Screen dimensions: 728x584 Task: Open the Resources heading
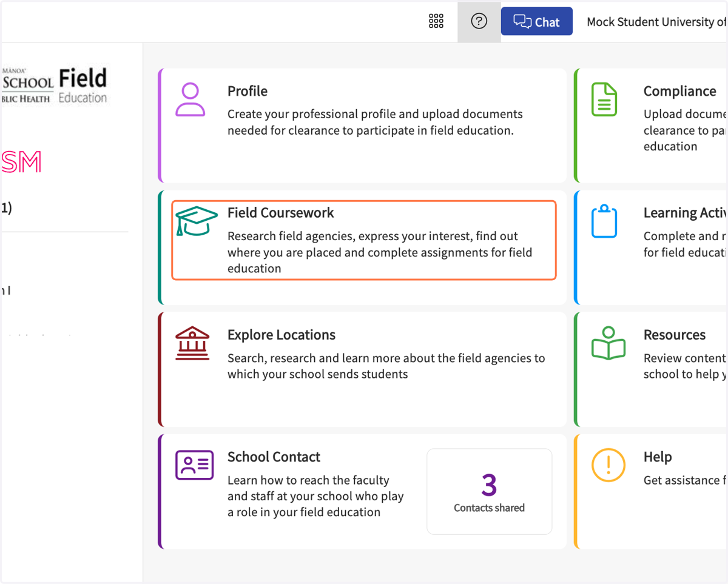click(675, 335)
